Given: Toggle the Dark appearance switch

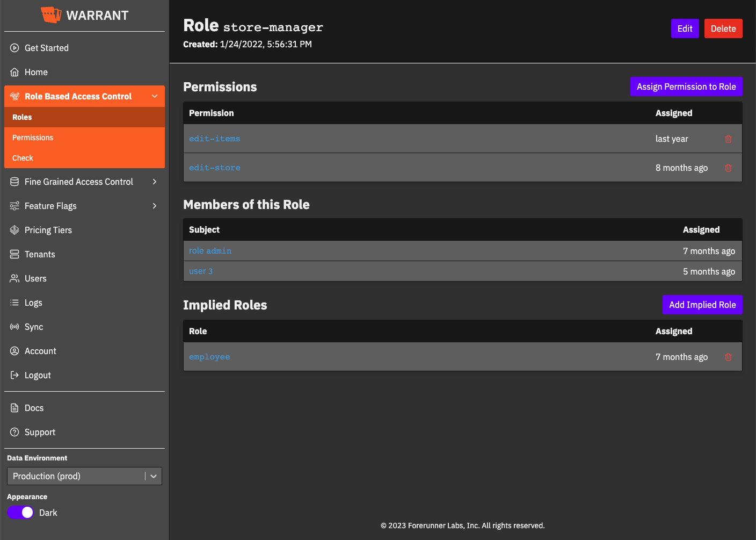Looking at the screenshot, I should (20, 513).
